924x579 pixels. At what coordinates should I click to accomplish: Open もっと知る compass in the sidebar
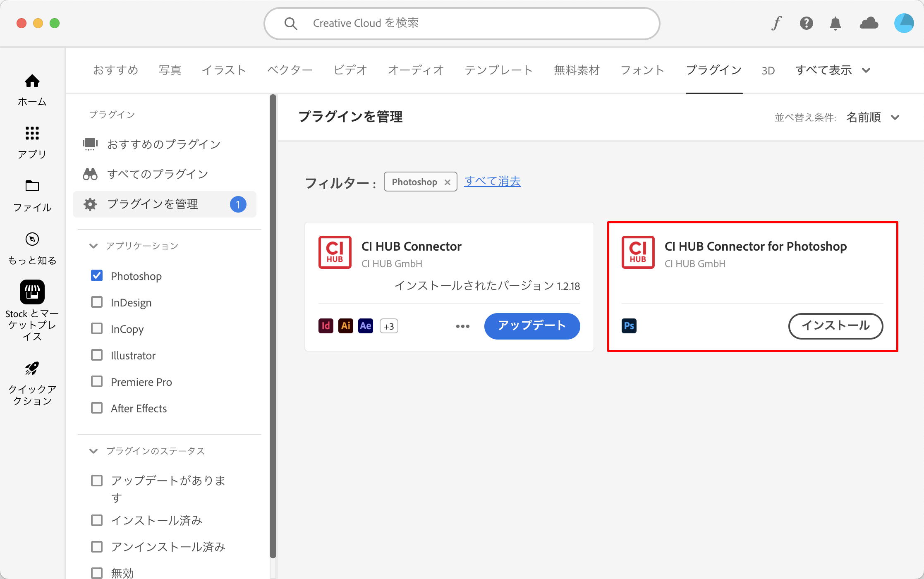[x=32, y=249]
